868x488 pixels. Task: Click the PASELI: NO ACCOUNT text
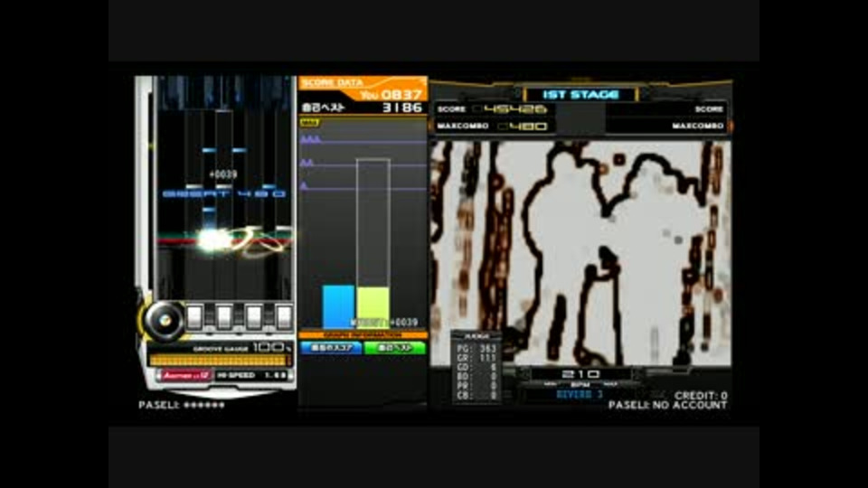(x=667, y=405)
